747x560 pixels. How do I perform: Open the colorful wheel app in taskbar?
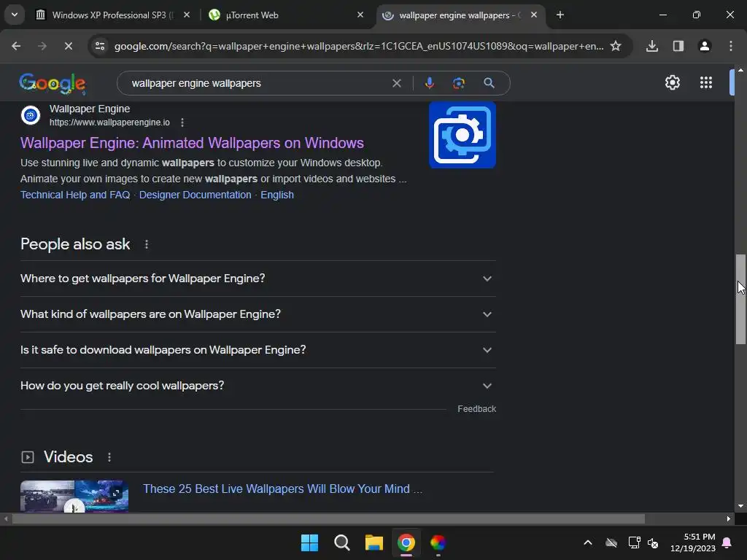[438, 542]
